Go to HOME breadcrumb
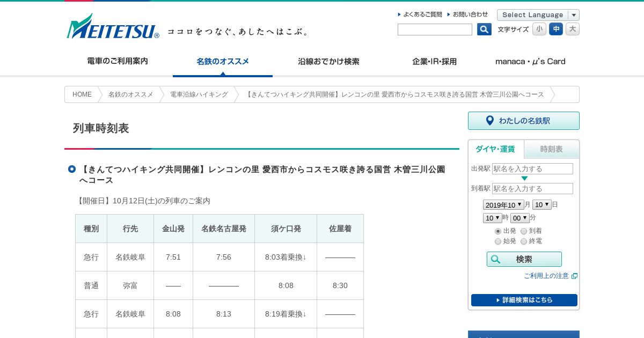 pyautogui.click(x=82, y=94)
